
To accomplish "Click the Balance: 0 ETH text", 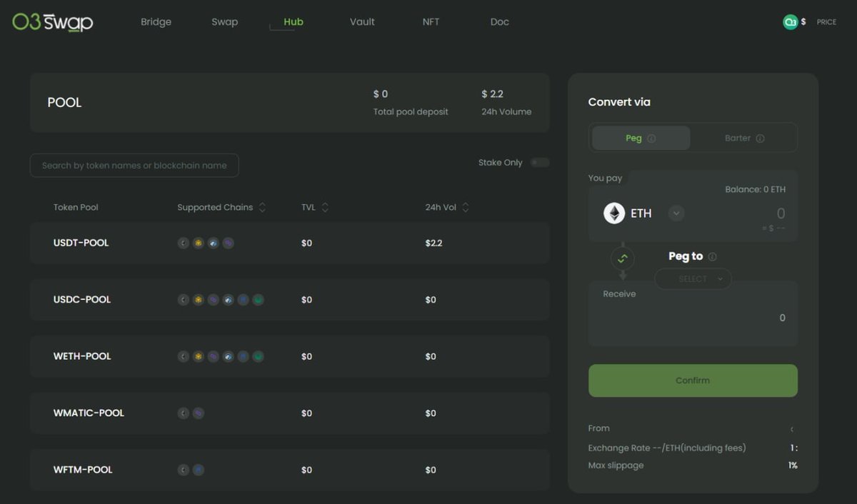I will pyautogui.click(x=755, y=189).
